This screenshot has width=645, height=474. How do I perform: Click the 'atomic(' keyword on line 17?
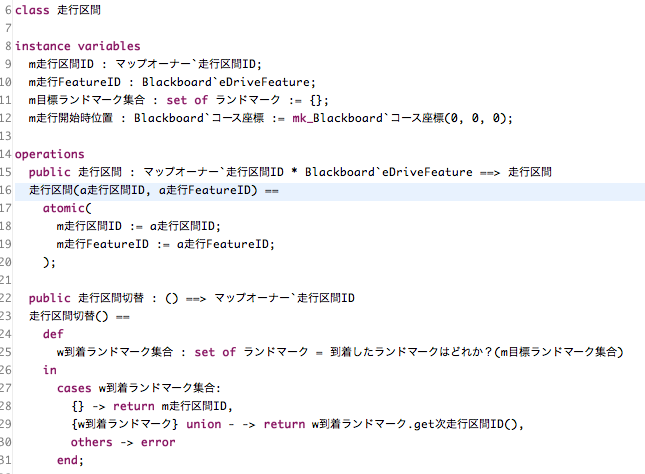(x=67, y=208)
